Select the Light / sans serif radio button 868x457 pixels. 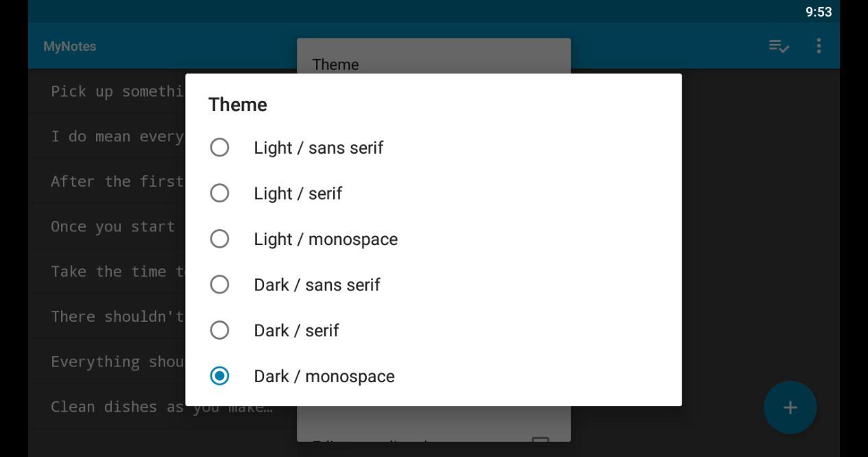click(x=219, y=148)
